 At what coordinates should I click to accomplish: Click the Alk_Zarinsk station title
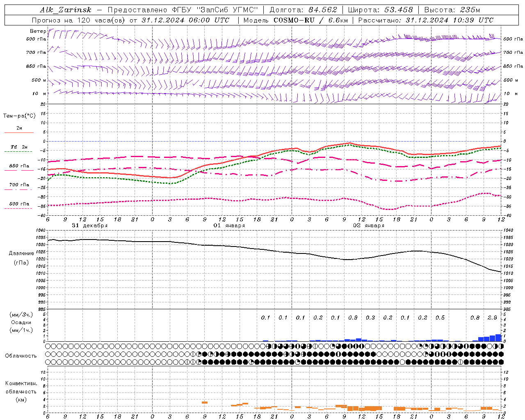pos(66,10)
